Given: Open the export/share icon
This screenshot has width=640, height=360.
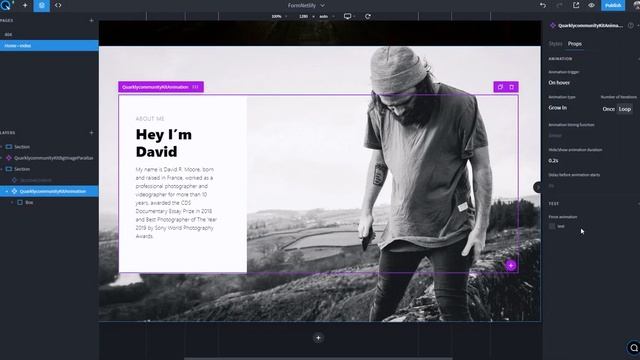Looking at the screenshot, I should click(x=576, y=5).
